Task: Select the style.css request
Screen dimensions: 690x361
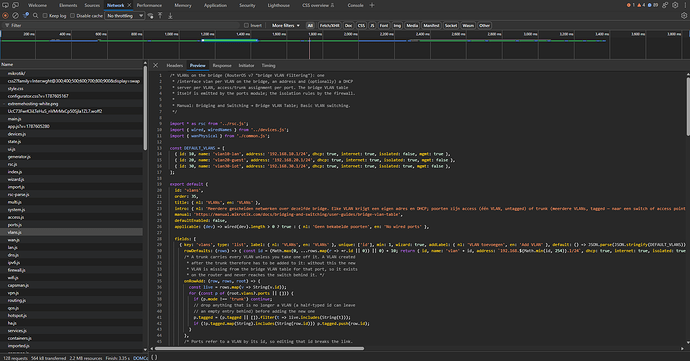Action: pos(71,88)
